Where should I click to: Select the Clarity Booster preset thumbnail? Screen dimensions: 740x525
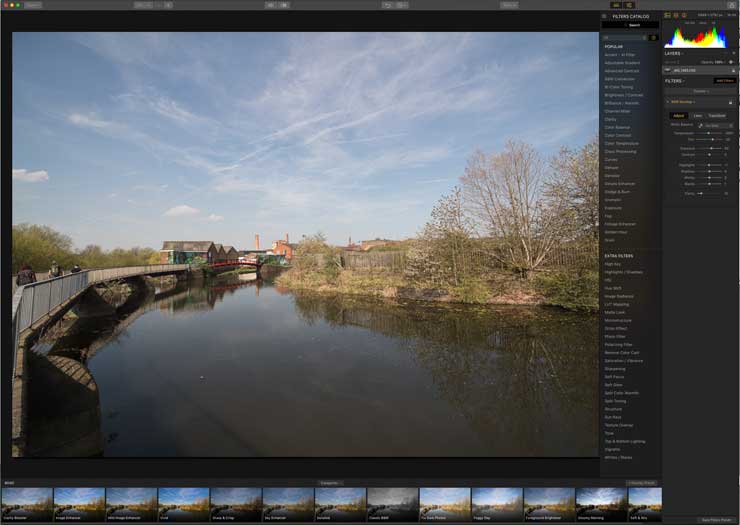(27, 505)
